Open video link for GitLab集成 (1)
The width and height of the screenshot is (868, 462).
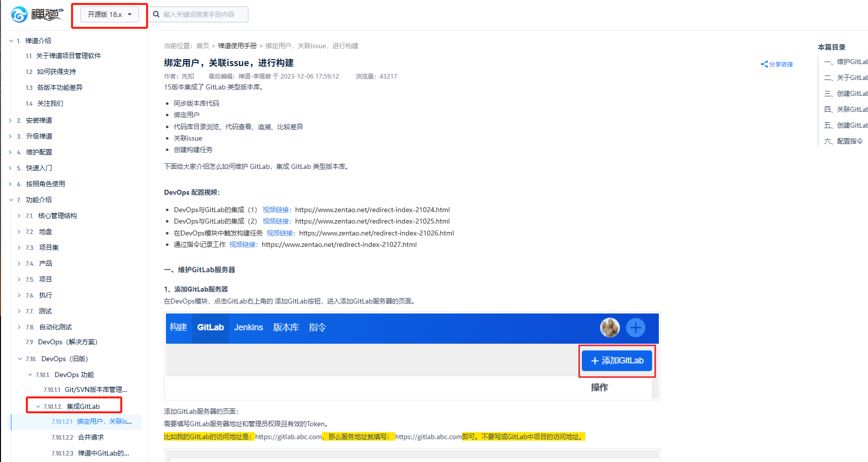tap(277, 210)
